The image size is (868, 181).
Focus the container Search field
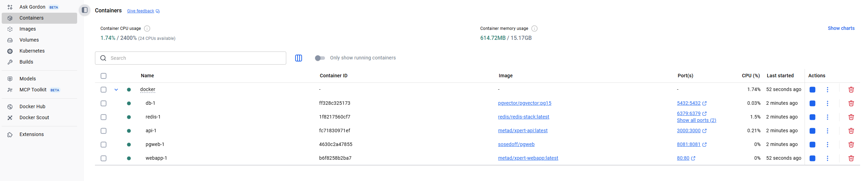(191, 58)
